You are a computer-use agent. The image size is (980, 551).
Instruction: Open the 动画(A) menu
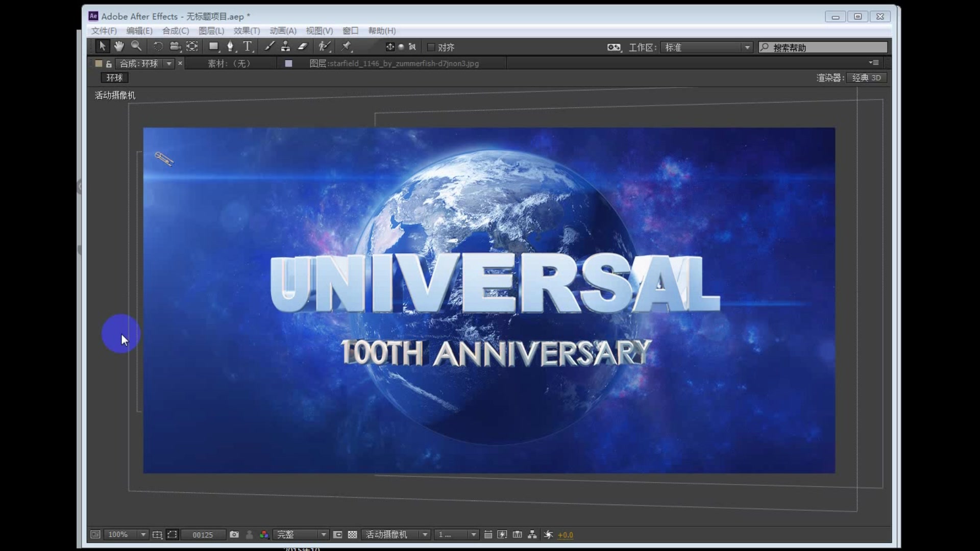[283, 31]
